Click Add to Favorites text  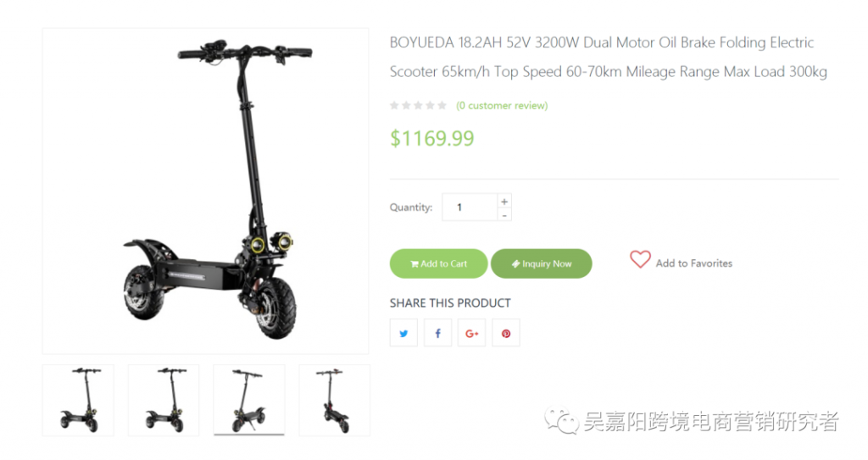(693, 263)
